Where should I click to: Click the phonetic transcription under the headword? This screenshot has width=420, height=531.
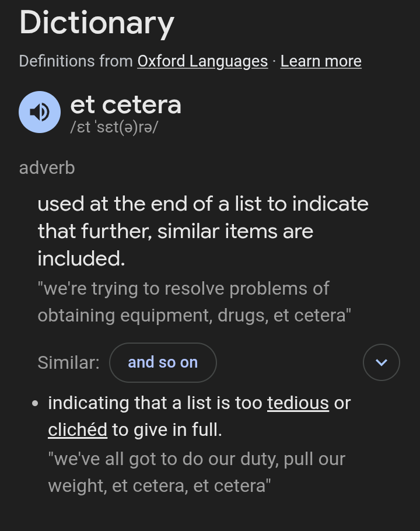(x=114, y=127)
